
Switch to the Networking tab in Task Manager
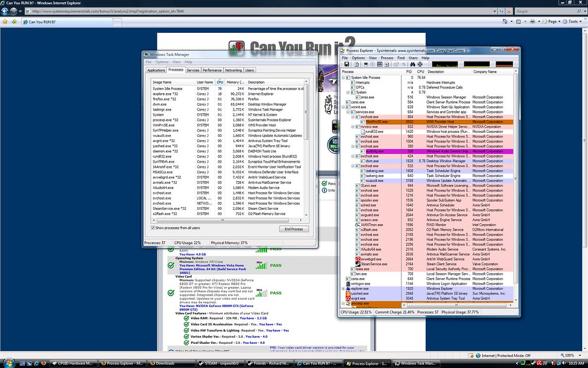pyautogui.click(x=233, y=70)
